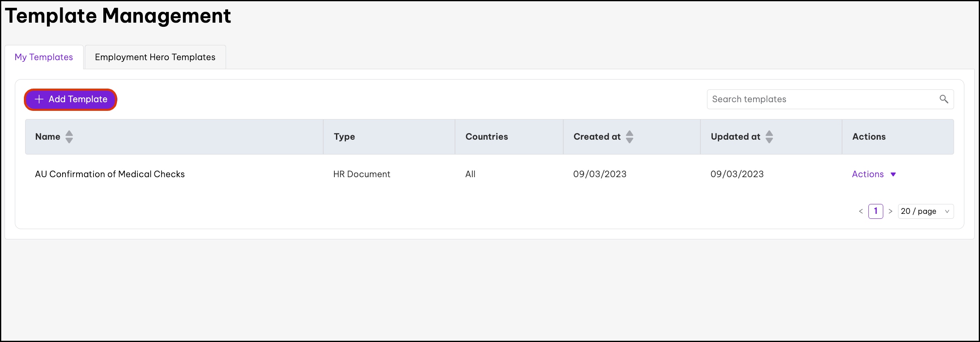The height and width of the screenshot is (342, 980).
Task: Switch to the My Templates tab
Action: (x=44, y=57)
